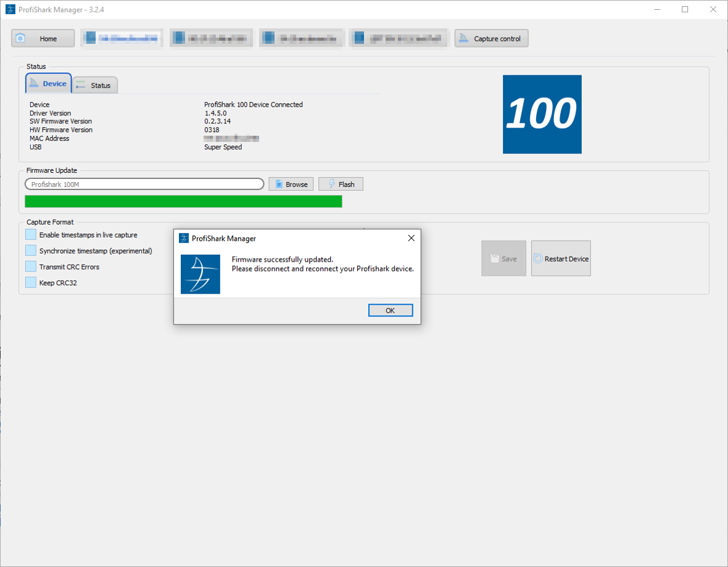Click the Browse file icon
Screen dimensions: 728x567
(x=279, y=183)
